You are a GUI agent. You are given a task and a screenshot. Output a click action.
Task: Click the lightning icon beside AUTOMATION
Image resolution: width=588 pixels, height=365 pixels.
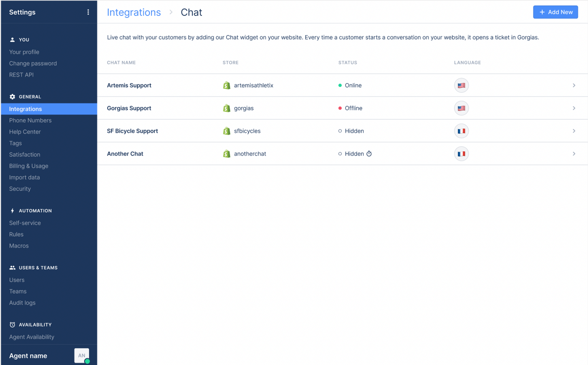click(x=12, y=211)
